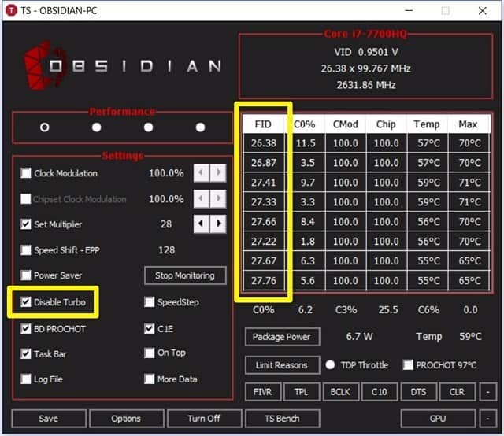Click the Chip column header
The image size is (504, 436).
tap(386, 124)
